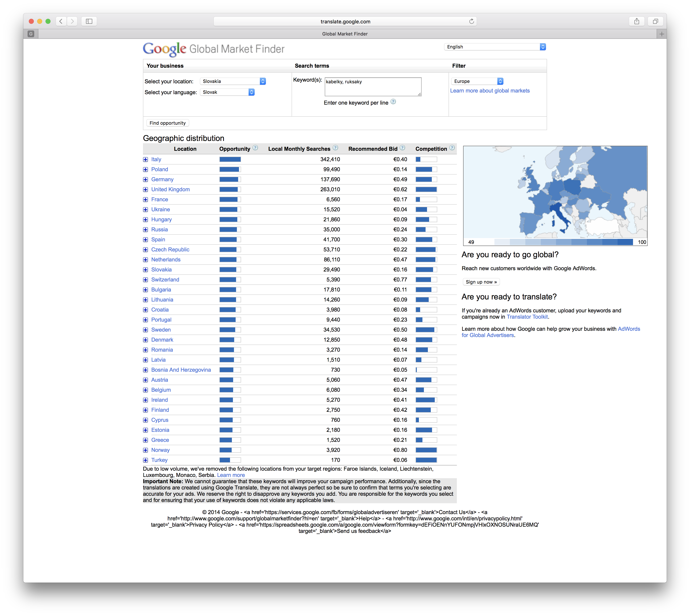This screenshot has height=616, width=690.
Task: Click the Norway country link
Action: coord(160,450)
